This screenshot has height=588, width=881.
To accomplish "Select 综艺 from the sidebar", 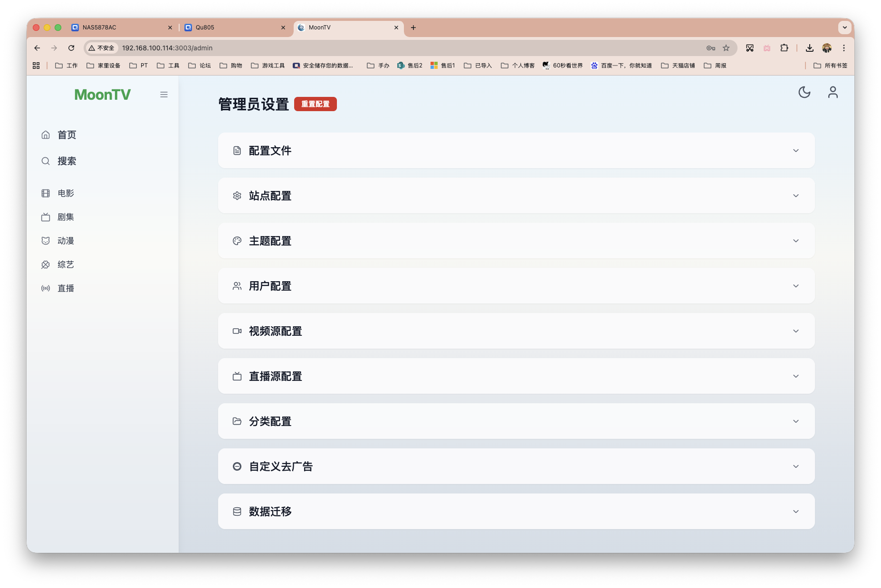I will (65, 265).
